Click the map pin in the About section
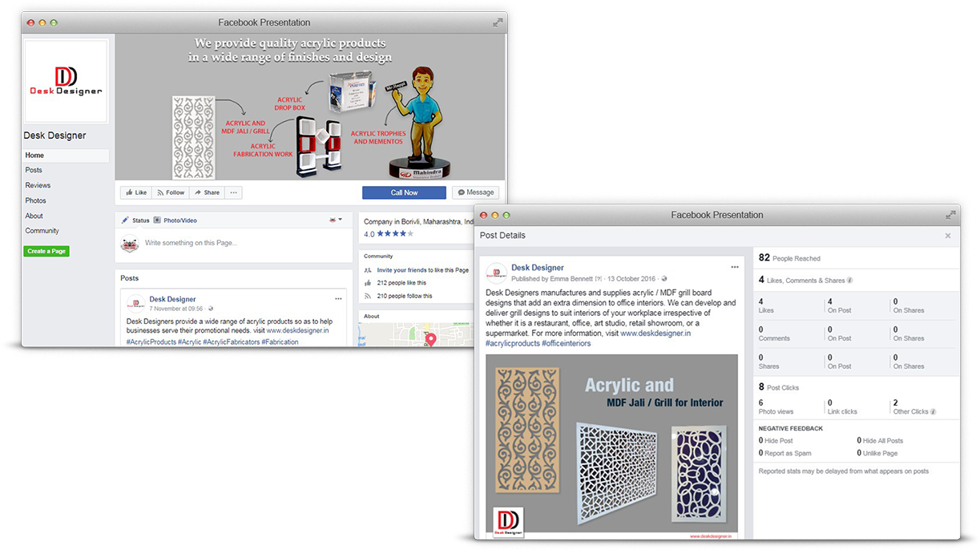This screenshot has height=550, width=980. 430,338
